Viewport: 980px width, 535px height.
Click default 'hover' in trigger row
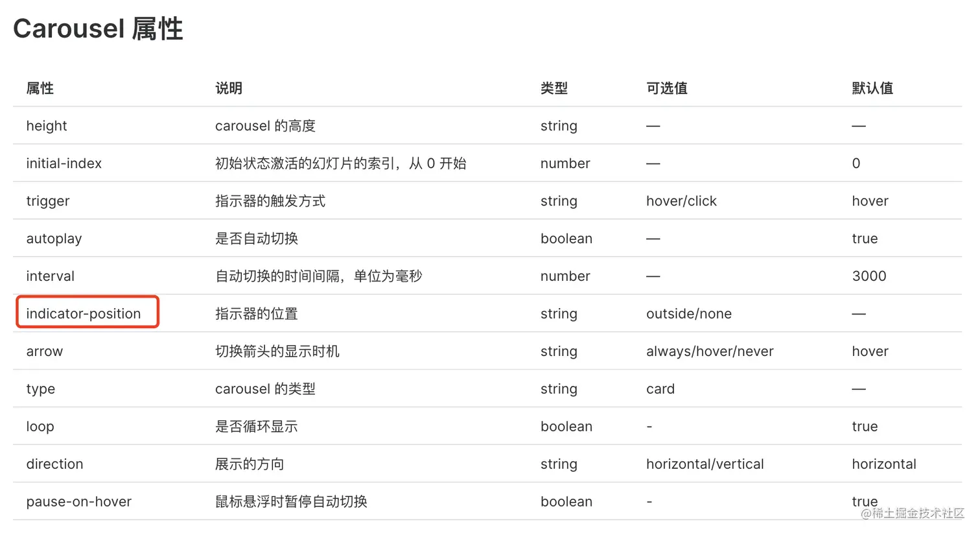(x=870, y=201)
